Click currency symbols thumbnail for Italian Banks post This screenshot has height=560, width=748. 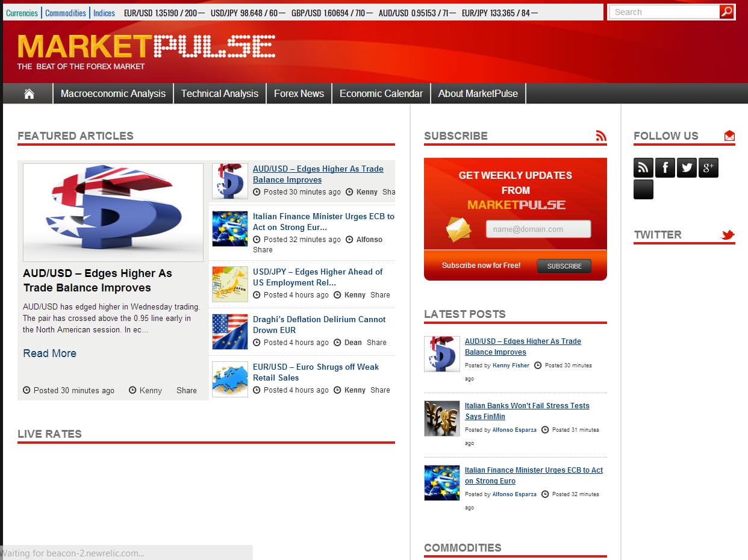pos(442,418)
